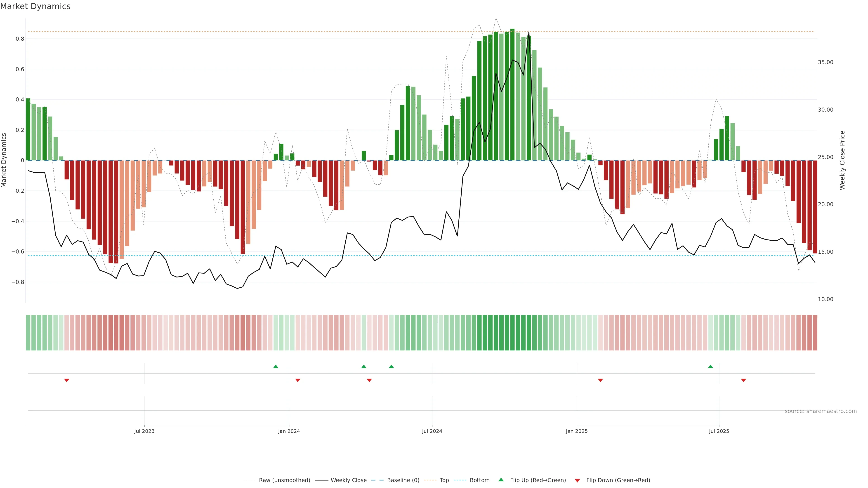Screen dimensions: 868x488
Task: Click the Market Dynamics chart title
Action: pos(35,6)
